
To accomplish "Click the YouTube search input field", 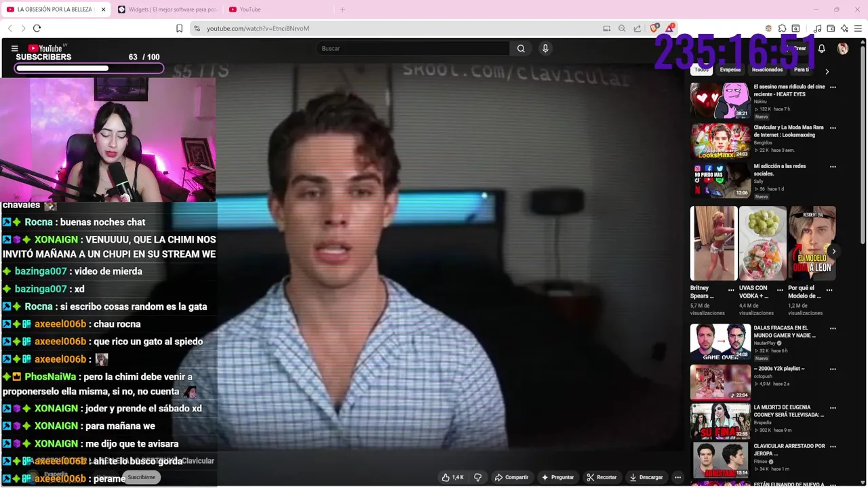I will pyautogui.click(x=412, y=48).
